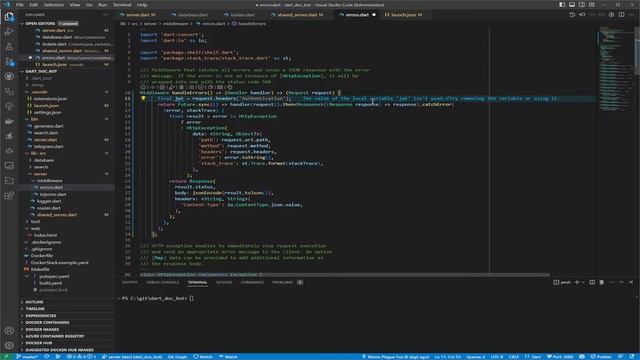Open the Run and Debug view
Image resolution: width=640 pixels, height=360 pixels.
pos(9,32)
